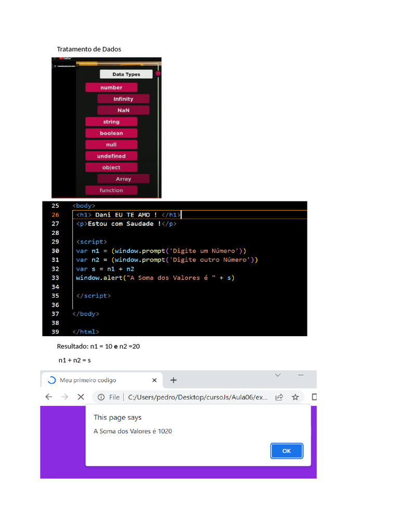Click the h1 Dani EU TE AMO line
This screenshot has height=532, width=399.
tap(129, 215)
